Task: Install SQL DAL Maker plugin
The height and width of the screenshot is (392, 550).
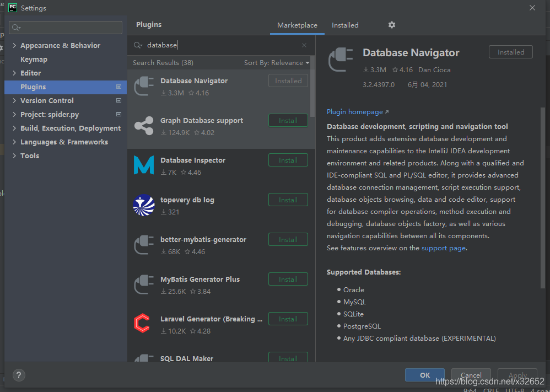Action: click(x=288, y=357)
